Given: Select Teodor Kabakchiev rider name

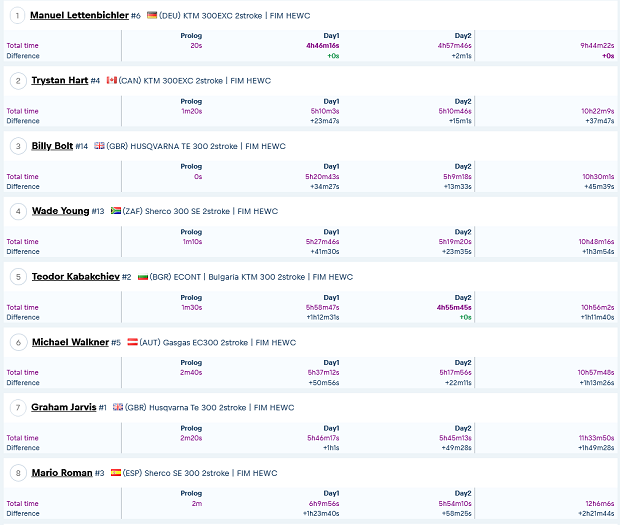Looking at the screenshot, I should (75, 276).
